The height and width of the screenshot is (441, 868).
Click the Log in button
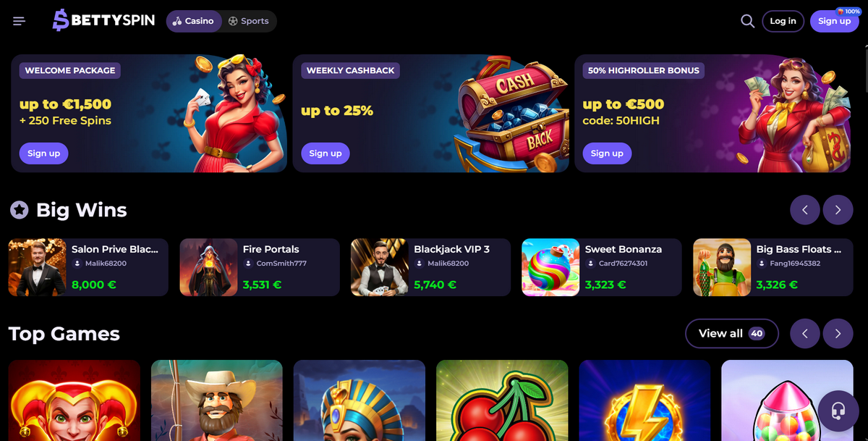(x=783, y=21)
